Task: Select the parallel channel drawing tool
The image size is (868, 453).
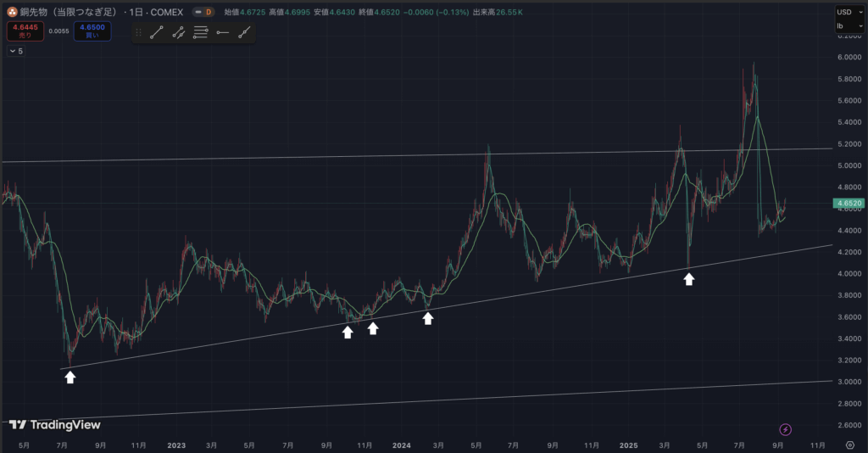Action: click(179, 33)
